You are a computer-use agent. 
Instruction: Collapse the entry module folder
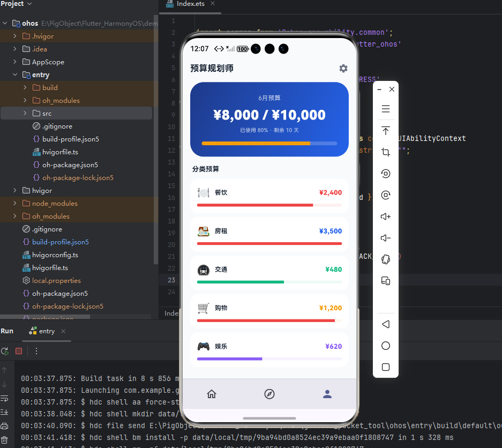[x=14, y=74]
